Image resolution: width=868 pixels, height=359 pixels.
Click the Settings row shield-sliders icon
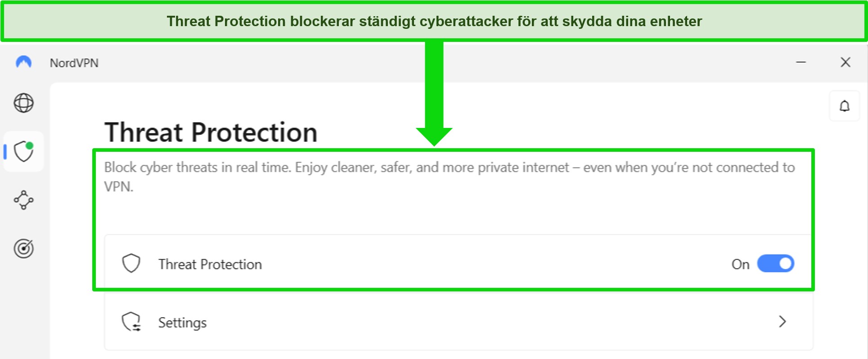[x=131, y=322]
